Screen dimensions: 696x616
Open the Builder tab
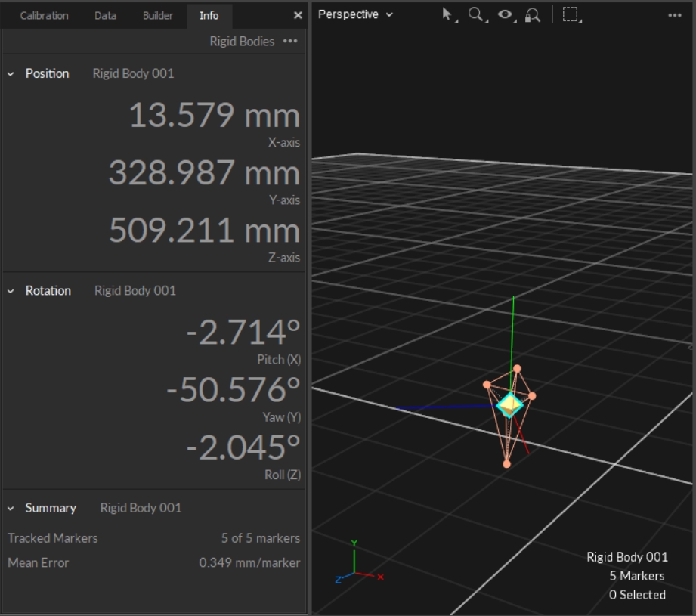pos(156,15)
